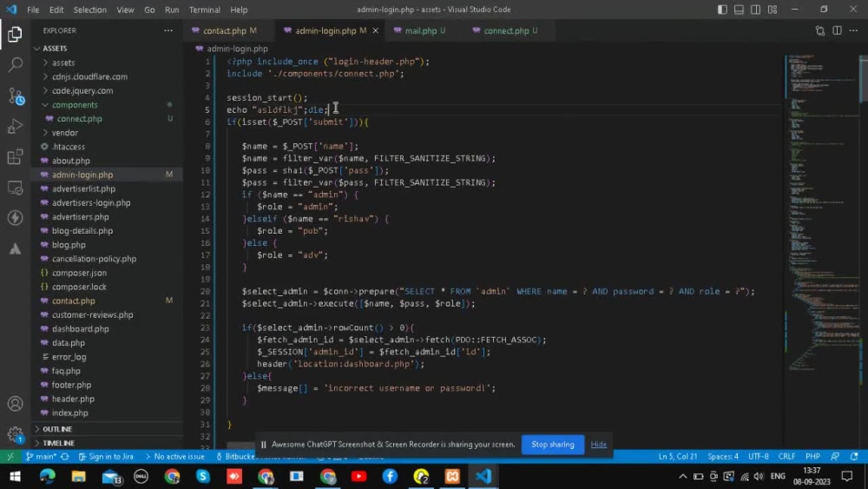Screen dimensions: 868x489
Task: Switch to the mail.php tab
Action: point(419,30)
